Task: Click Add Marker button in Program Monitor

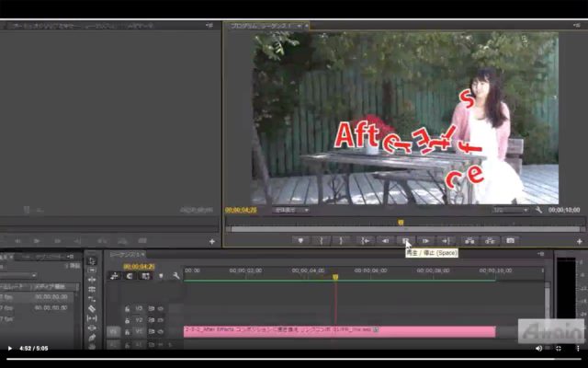Action: click(300, 241)
